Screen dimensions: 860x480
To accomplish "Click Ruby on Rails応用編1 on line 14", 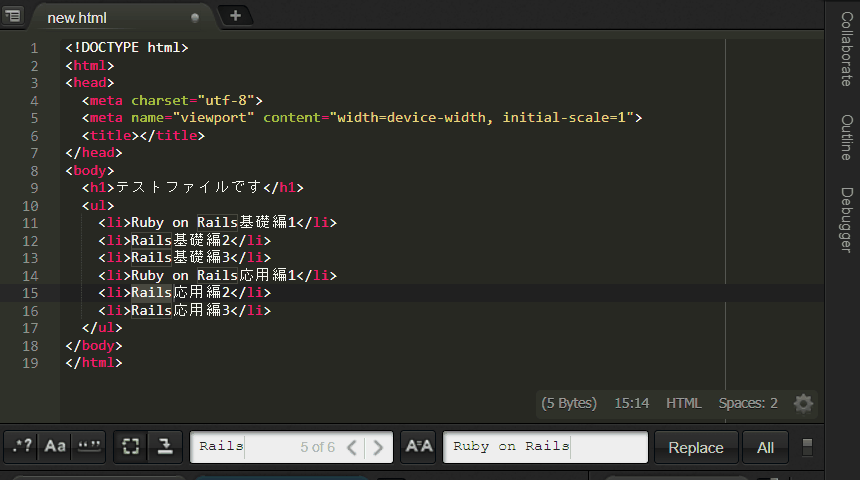I will [x=213, y=275].
